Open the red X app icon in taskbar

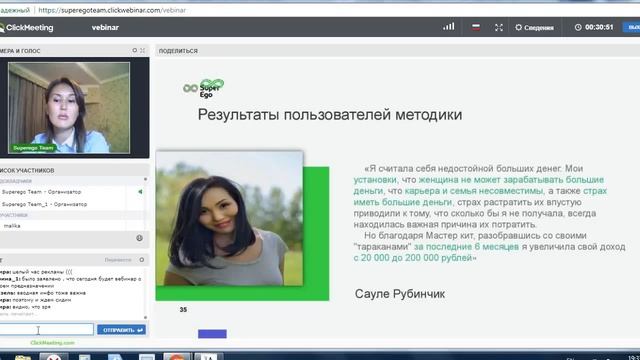53,357
